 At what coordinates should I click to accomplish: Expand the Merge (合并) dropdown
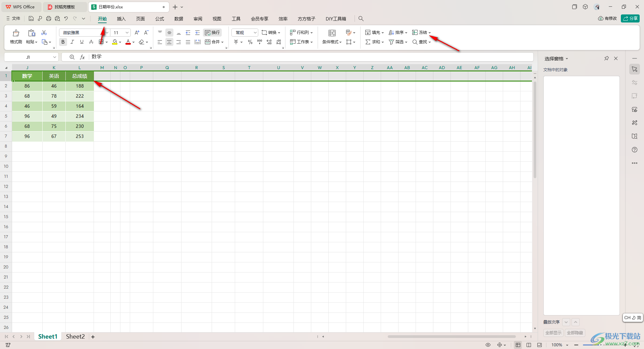click(222, 42)
